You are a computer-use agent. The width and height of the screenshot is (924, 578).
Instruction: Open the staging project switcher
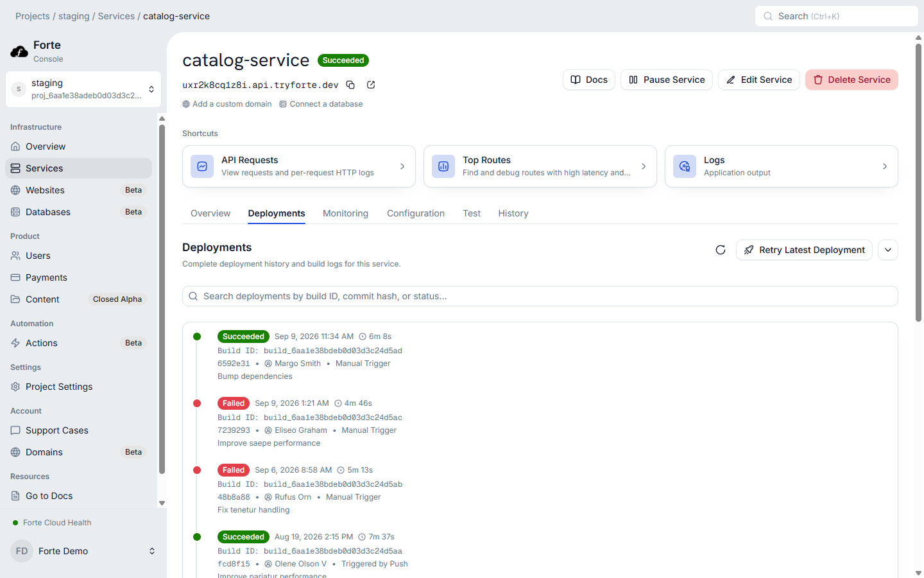pyautogui.click(x=83, y=89)
